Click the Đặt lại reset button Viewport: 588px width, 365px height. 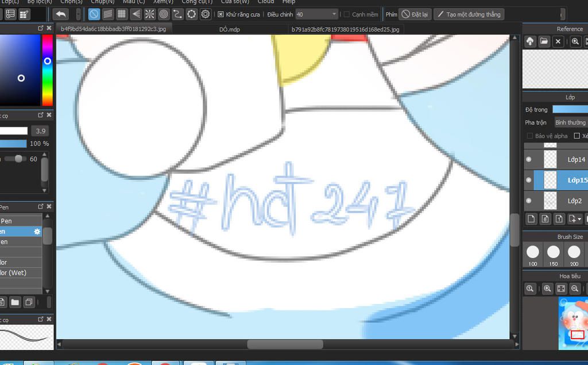(415, 14)
